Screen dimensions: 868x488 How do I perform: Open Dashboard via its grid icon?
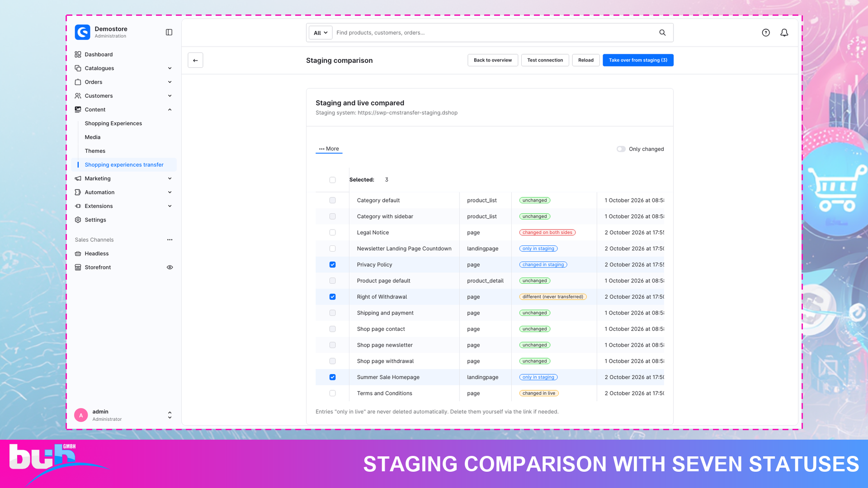pos(78,54)
